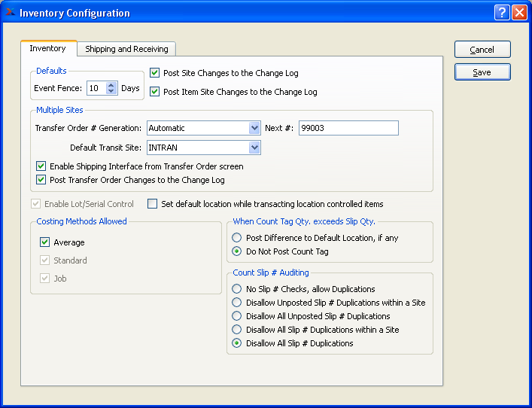Select Disallow All Unposted Slip # Duplications
The image size is (532, 408).
pos(237,316)
